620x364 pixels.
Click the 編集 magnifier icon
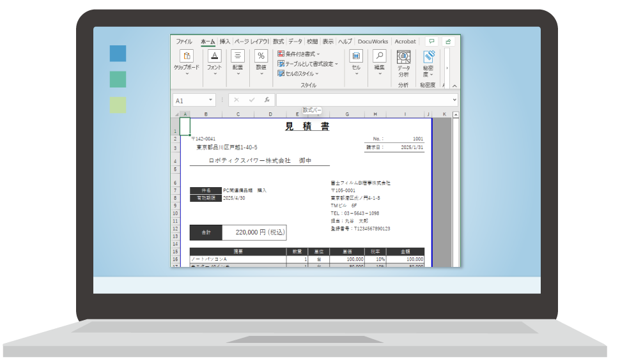click(x=379, y=56)
